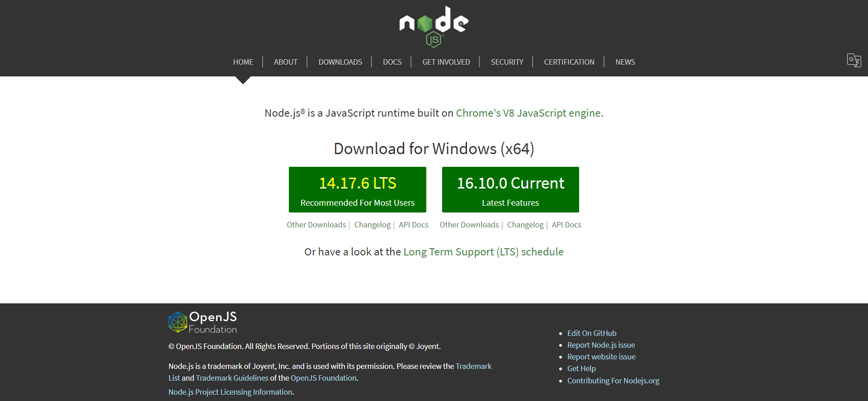
Task: Open Other Downloads under 14.17.6 LTS
Action: point(316,225)
